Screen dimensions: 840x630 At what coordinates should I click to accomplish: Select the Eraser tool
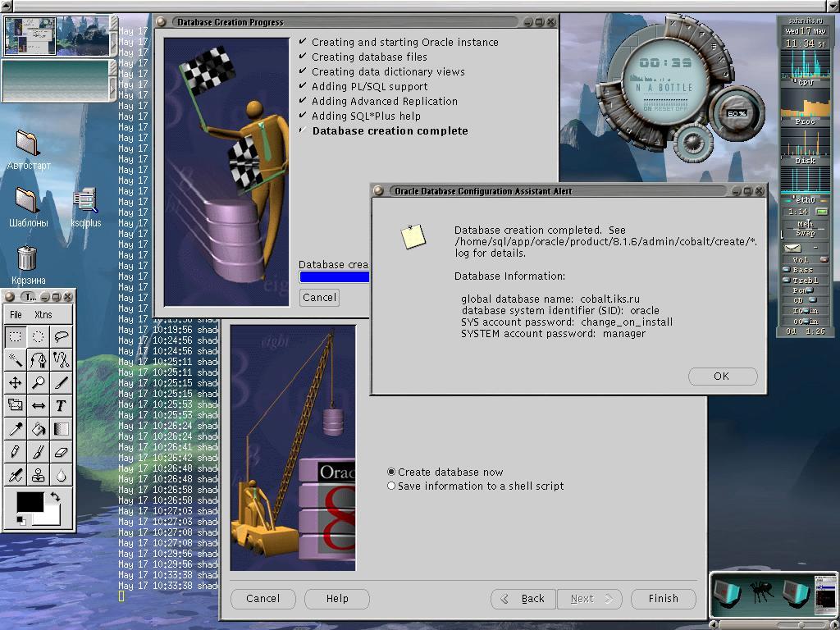point(61,452)
